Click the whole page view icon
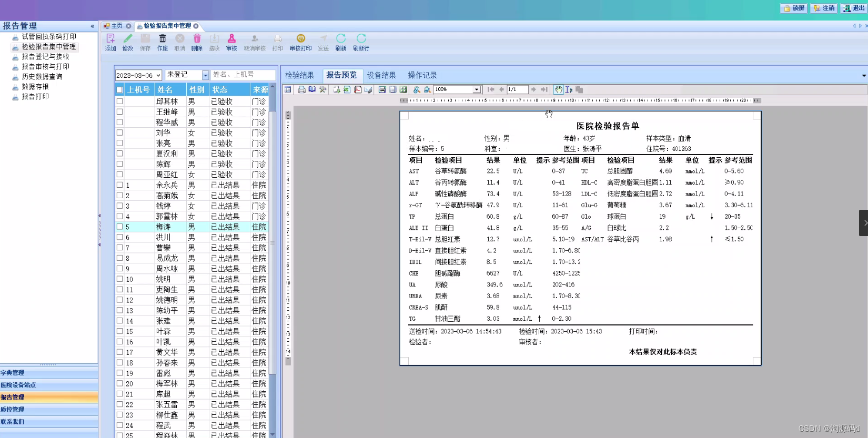The height and width of the screenshot is (438, 868). click(393, 90)
